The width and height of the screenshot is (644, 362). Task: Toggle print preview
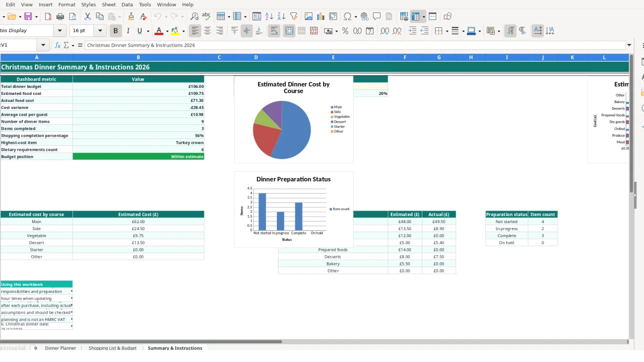(72, 17)
